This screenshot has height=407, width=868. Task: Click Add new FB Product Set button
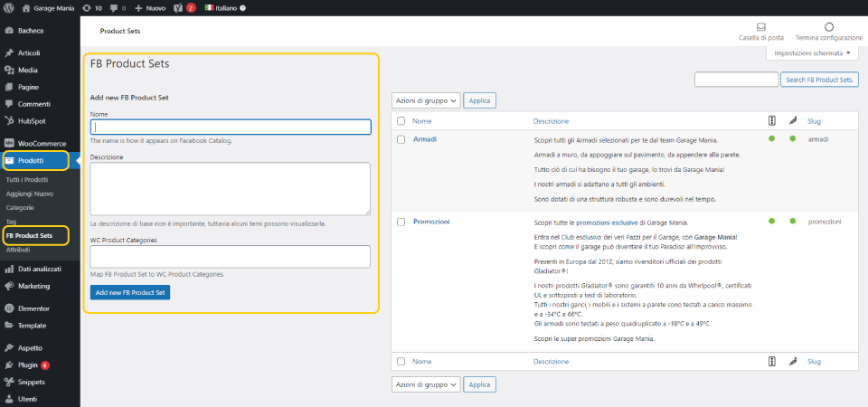[x=130, y=292]
